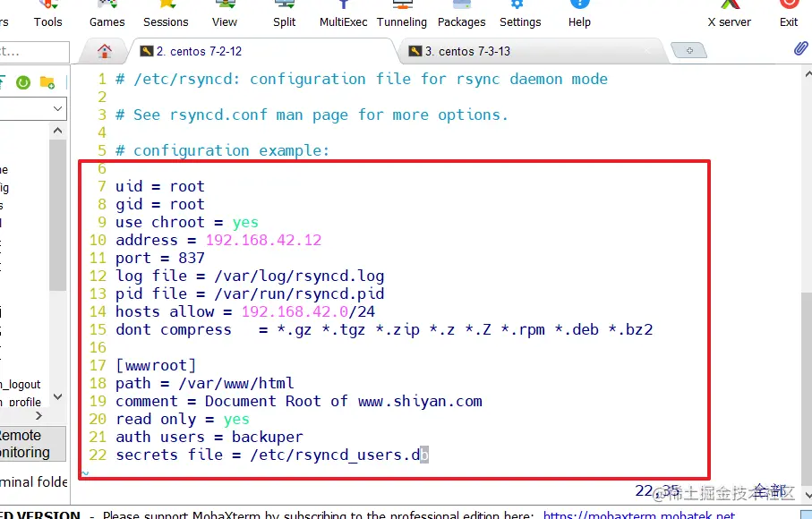Viewport: 812px width, 519px height.
Task: Click the paperclip attach icon
Action: point(800,48)
